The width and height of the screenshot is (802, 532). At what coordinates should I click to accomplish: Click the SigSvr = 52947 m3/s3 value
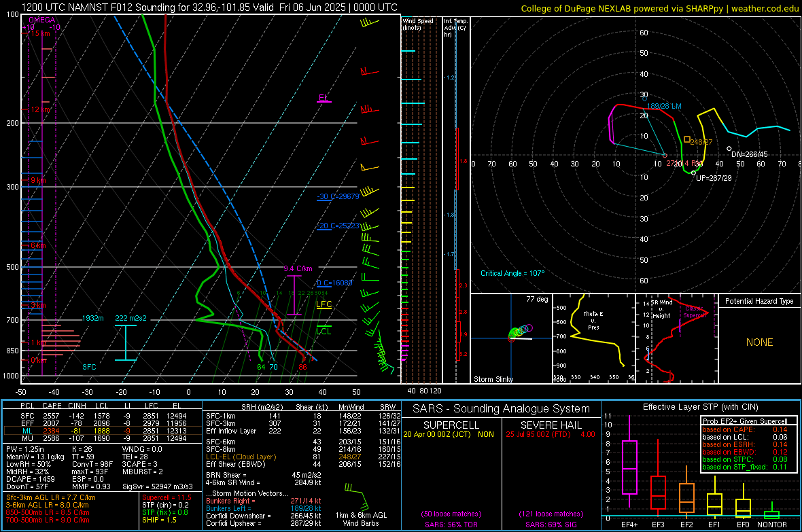(158, 486)
